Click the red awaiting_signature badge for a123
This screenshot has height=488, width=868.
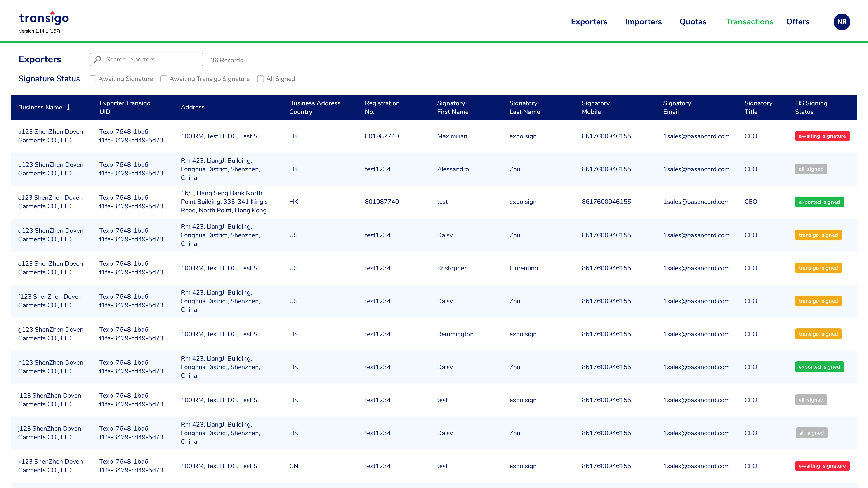point(822,136)
